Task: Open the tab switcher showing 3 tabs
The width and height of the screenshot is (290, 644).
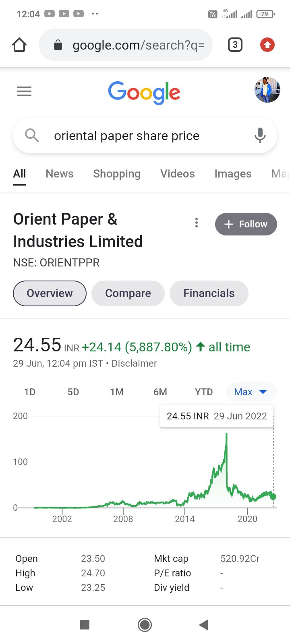Action: coord(235,45)
